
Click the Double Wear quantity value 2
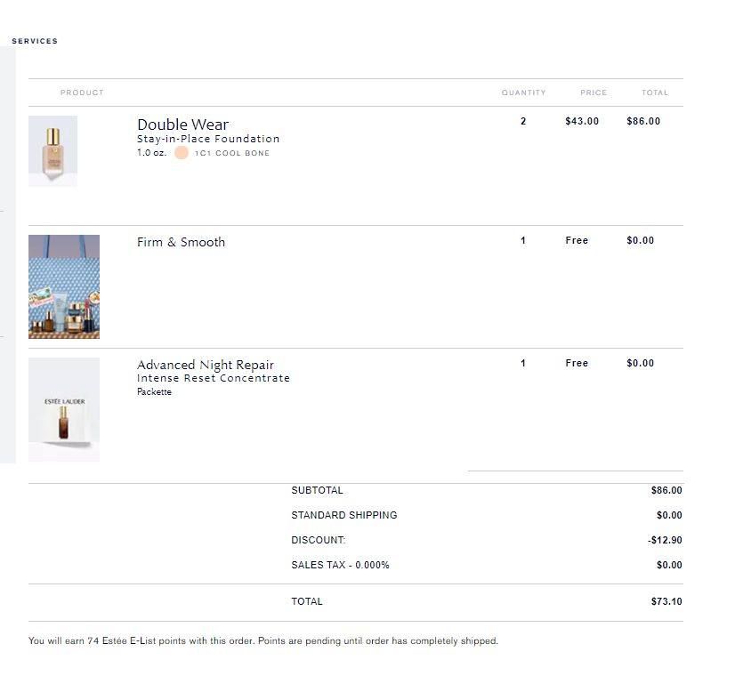pyautogui.click(x=523, y=121)
